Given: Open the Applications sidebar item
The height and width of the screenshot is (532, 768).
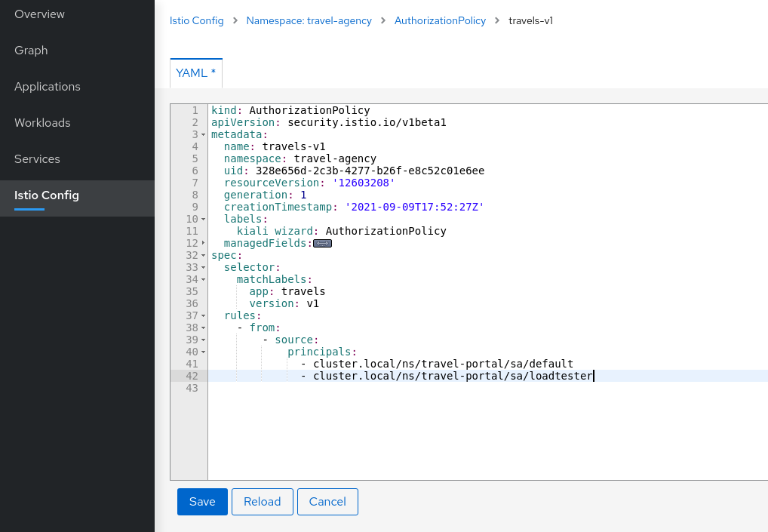Looking at the screenshot, I should pos(47,87).
